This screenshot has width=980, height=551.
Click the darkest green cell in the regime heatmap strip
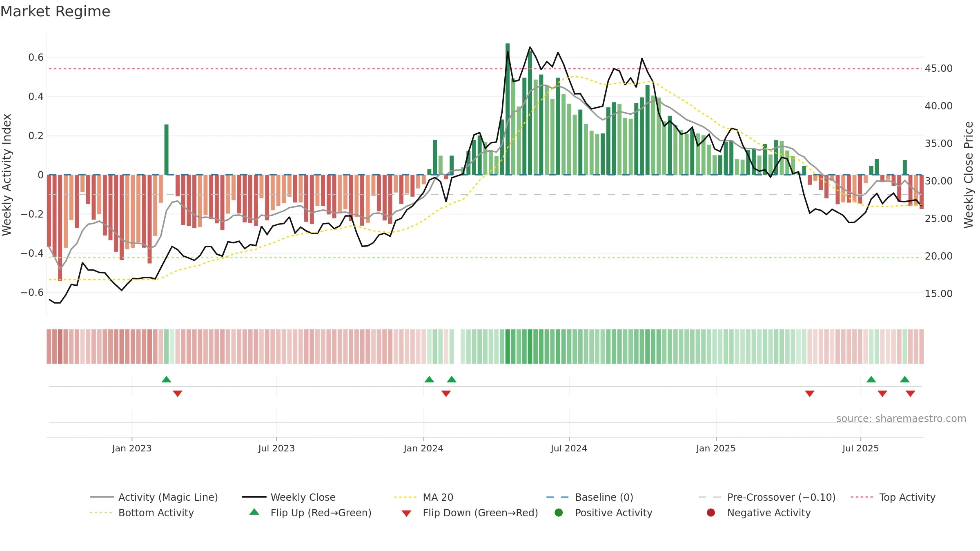[x=508, y=347]
